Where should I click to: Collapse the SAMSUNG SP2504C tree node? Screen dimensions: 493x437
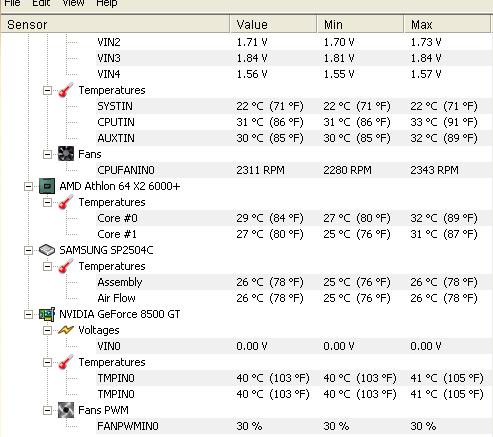point(29,250)
